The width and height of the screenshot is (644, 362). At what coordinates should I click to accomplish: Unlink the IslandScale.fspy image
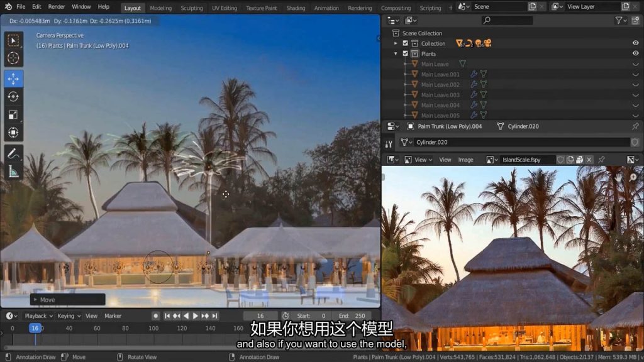tap(589, 160)
